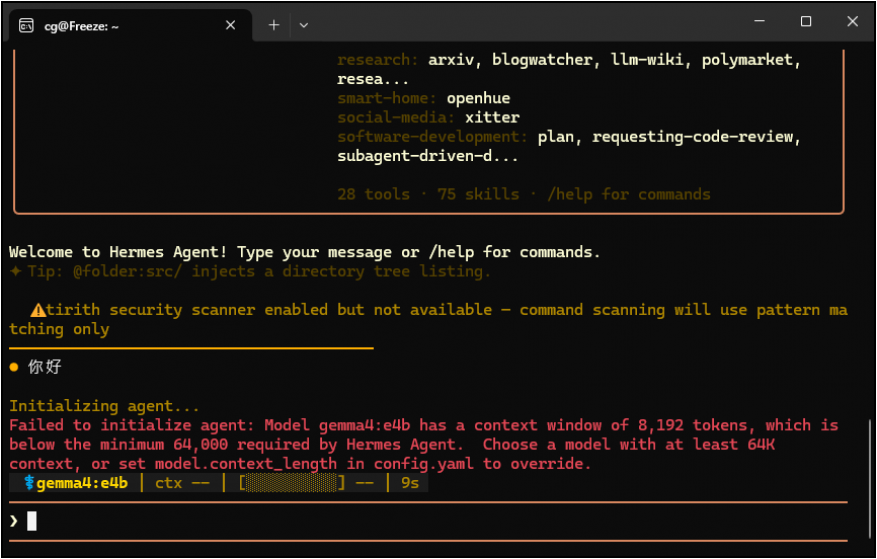877x559 pixels.
Task: Click the context usage progress bar
Action: pos(291,483)
